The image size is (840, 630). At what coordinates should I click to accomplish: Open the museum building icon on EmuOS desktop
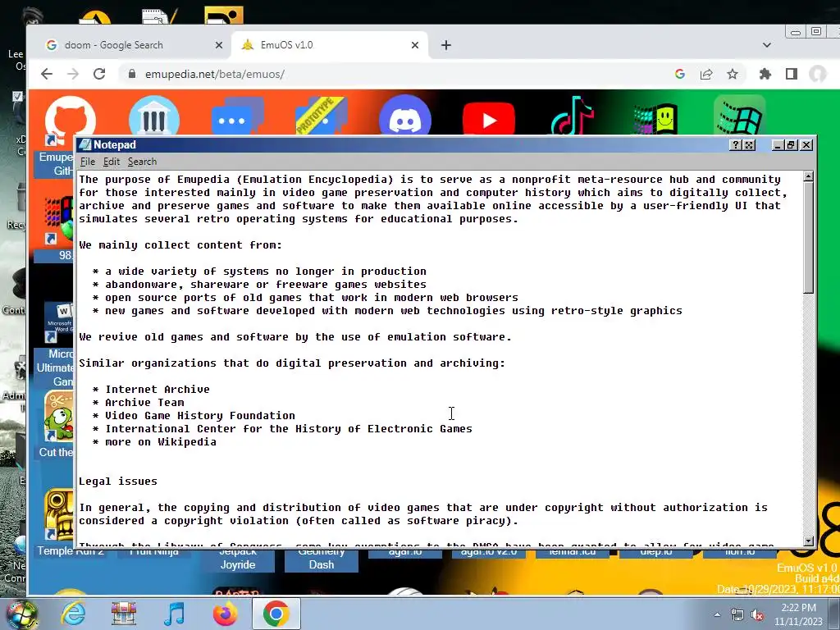(153, 116)
